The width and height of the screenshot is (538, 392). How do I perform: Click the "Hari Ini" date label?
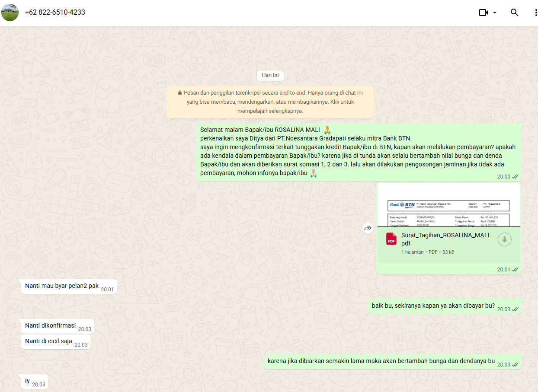[270, 75]
